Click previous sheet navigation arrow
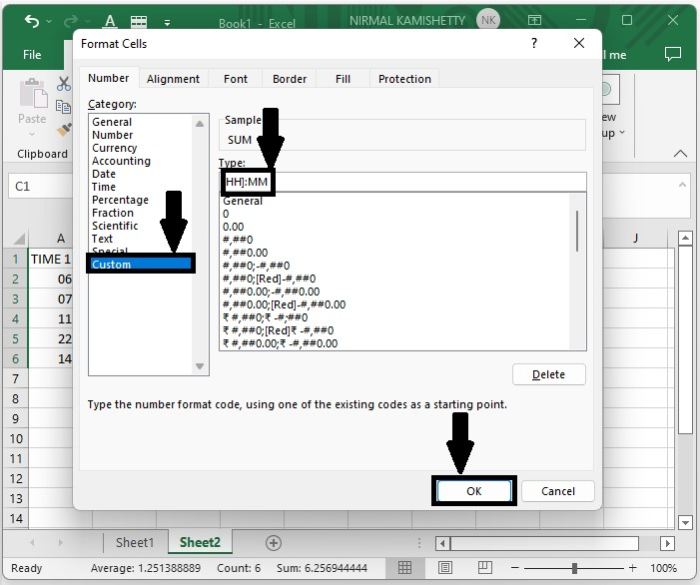 coord(32,543)
